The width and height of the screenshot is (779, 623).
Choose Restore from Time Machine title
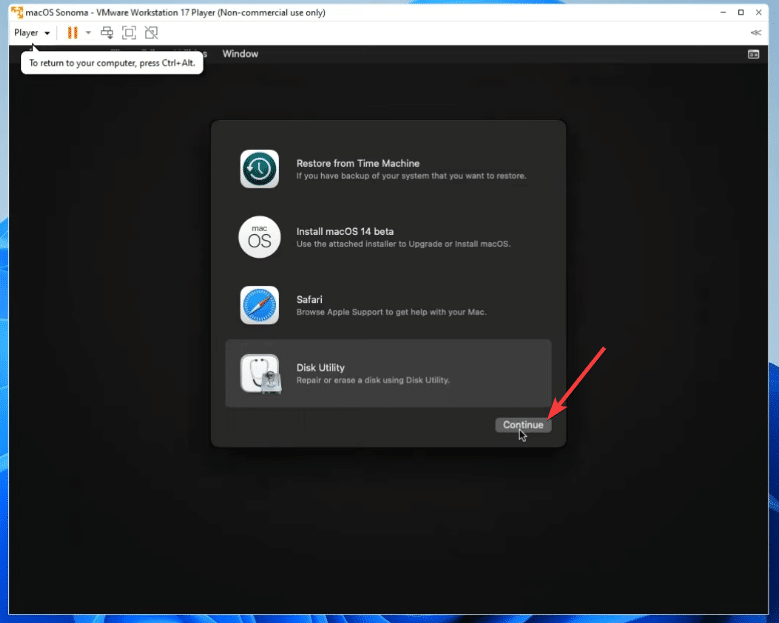point(358,163)
